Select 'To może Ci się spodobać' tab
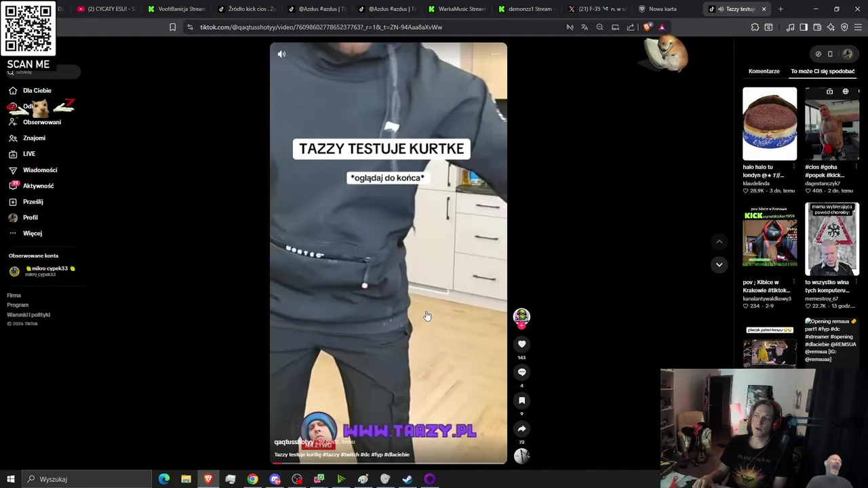Screen dimensions: 868x488 pos(823,71)
